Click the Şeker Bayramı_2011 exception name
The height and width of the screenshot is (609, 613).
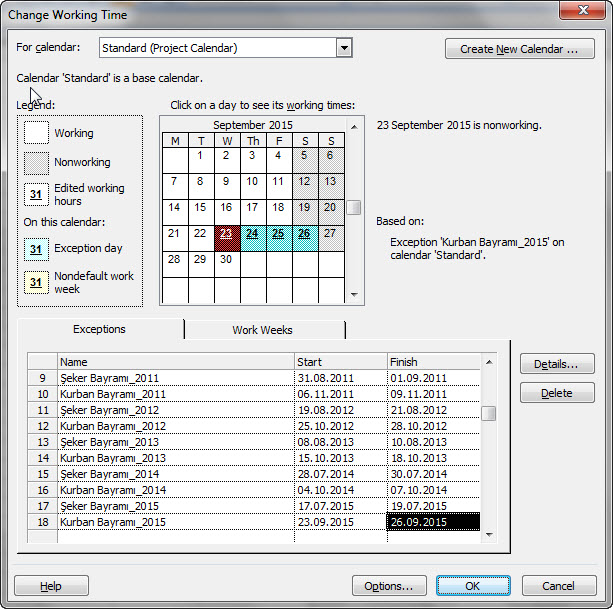click(x=175, y=378)
